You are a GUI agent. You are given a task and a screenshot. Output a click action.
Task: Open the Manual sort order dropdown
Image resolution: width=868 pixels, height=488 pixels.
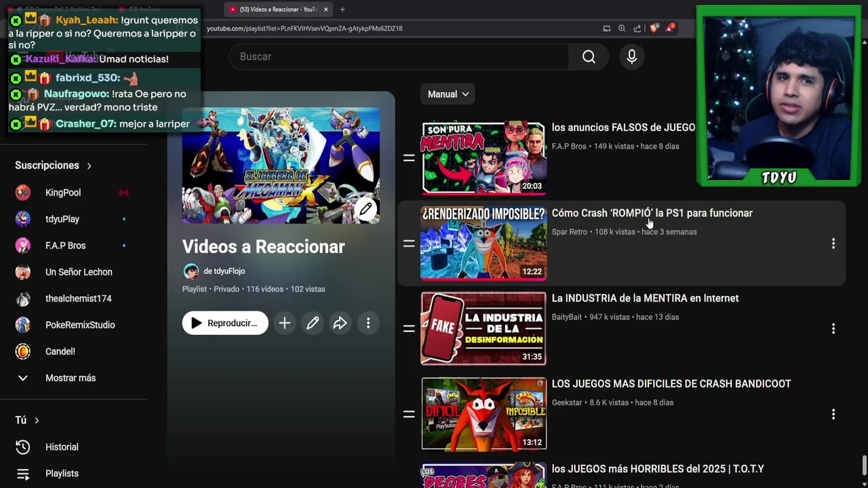pyautogui.click(x=448, y=94)
